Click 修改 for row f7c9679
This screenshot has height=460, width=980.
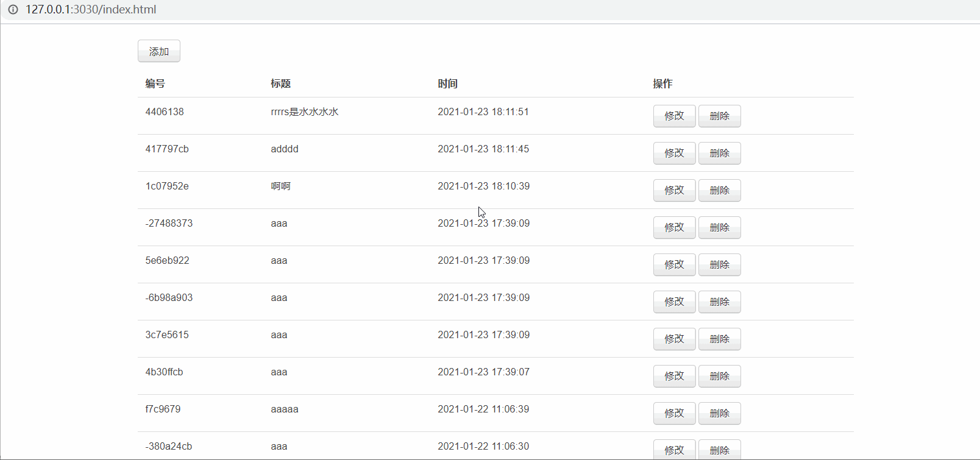point(674,413)
